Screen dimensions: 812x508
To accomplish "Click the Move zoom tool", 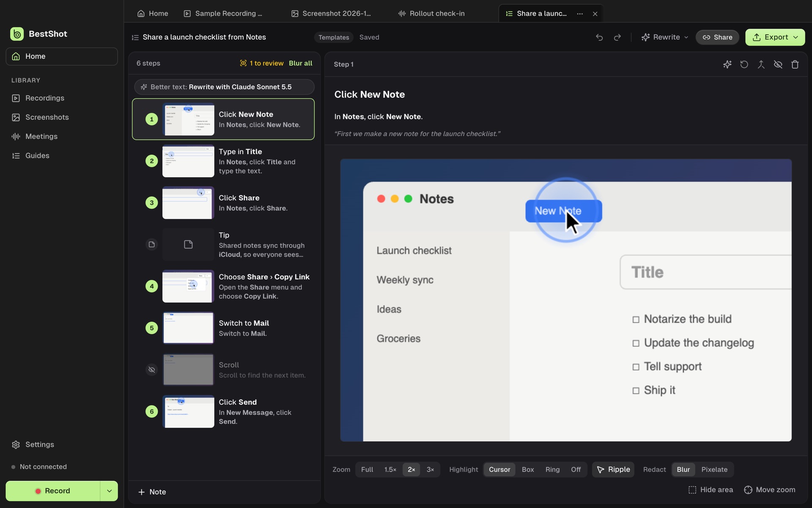I will pyautogui.click(x=770, y=490).
